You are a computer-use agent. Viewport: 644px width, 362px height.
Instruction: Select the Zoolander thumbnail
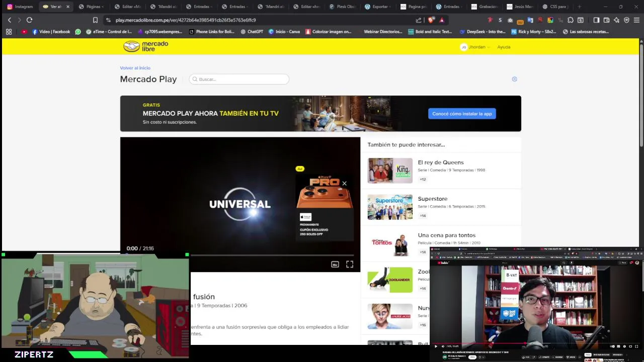click(x=390, y=280)
